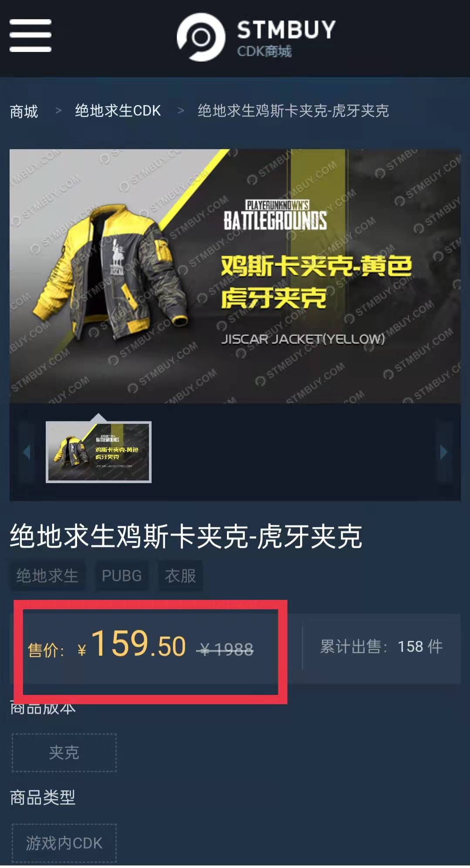Click the second breadcrumb separator arrow
Screen dimensions: 470x868
[x=181, y=111]
